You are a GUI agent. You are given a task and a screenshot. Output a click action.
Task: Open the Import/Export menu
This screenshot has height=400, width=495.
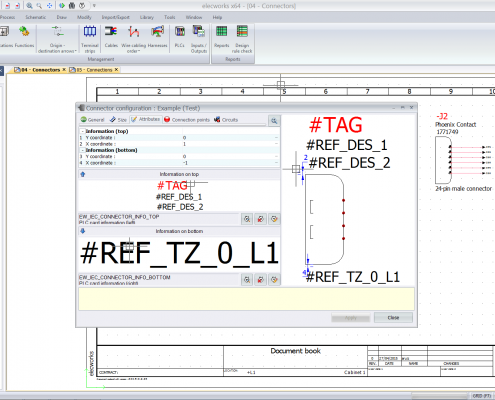115,17
